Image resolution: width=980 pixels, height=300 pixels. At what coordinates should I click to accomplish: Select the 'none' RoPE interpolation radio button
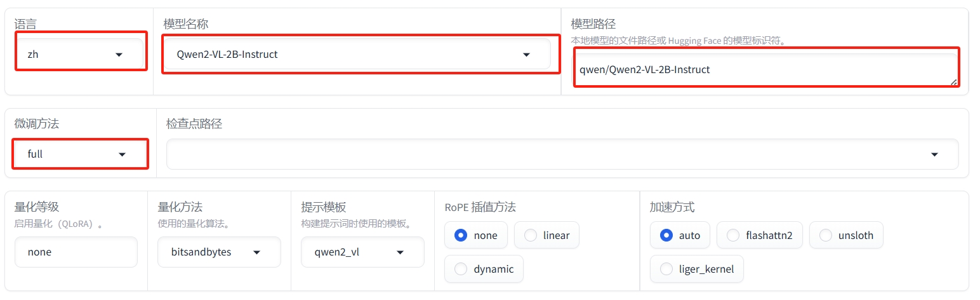(x=461, y=235)
